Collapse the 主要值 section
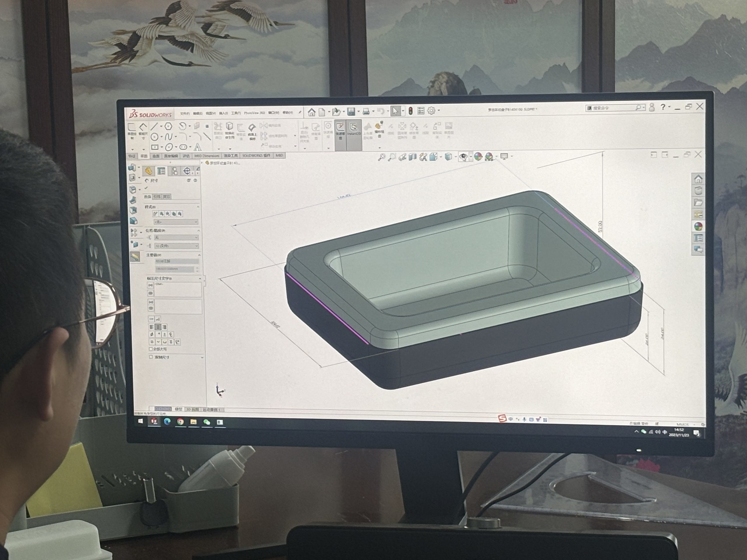This screenshot has height=560, width=747. 199,255
